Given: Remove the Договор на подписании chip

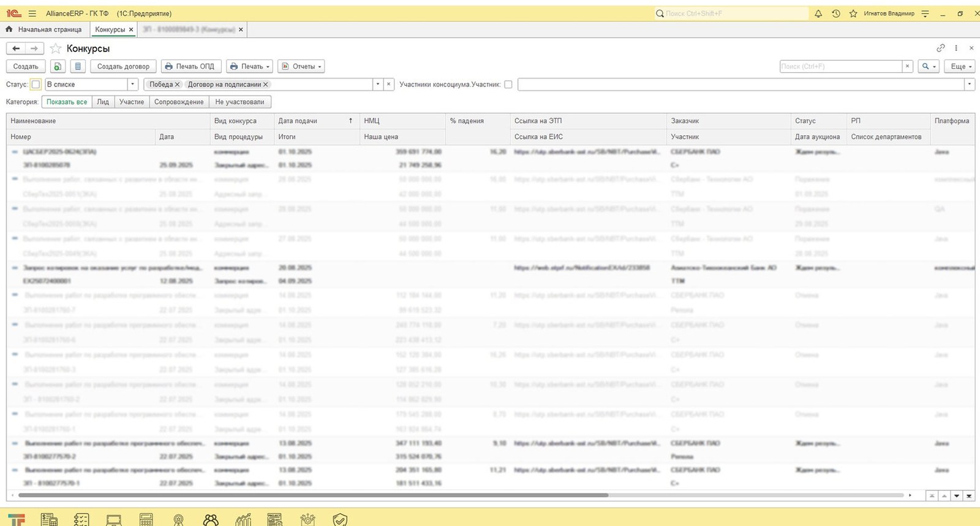Looking at the screenshot, I should pos(266,85).
